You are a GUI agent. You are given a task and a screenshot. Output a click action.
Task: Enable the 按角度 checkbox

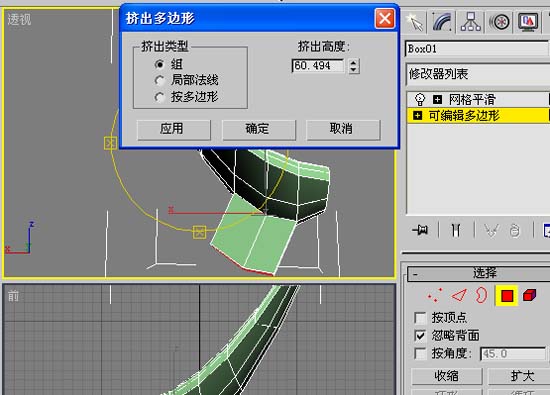tap(420, 353)
